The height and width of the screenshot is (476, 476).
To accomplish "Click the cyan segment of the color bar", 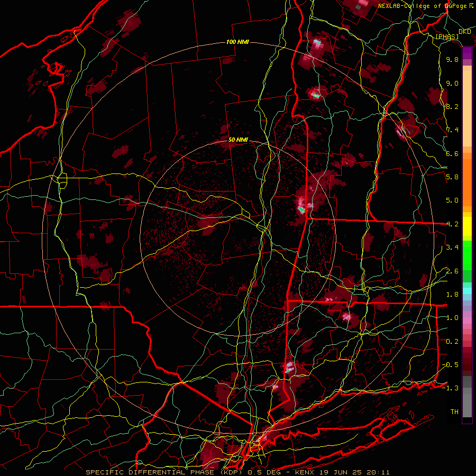I will pyautogui.click(x=467, y=291).
